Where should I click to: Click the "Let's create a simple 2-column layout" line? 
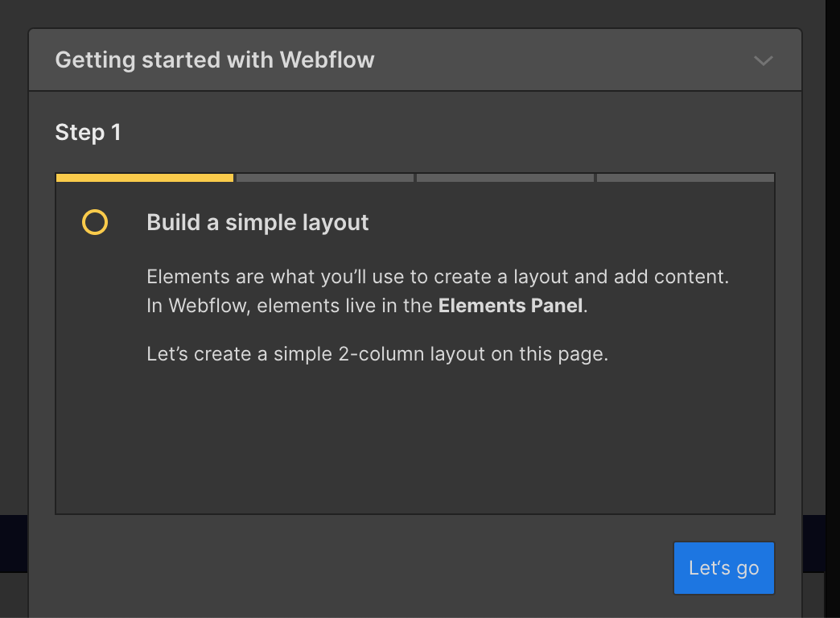pyautogui.click(x=377, y=354)
